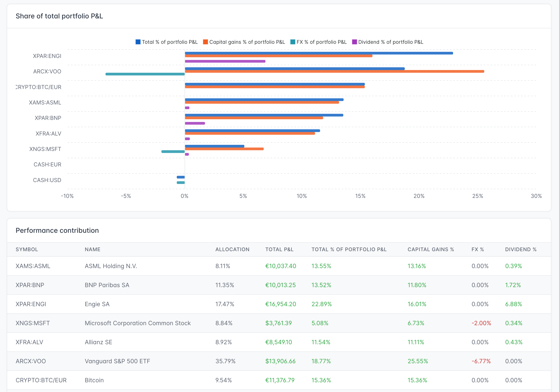Image resolution: width=559 pixels, height=392 pixels.
Task: Click Share of total portfolio P&L heading
Action: (59, 16)
